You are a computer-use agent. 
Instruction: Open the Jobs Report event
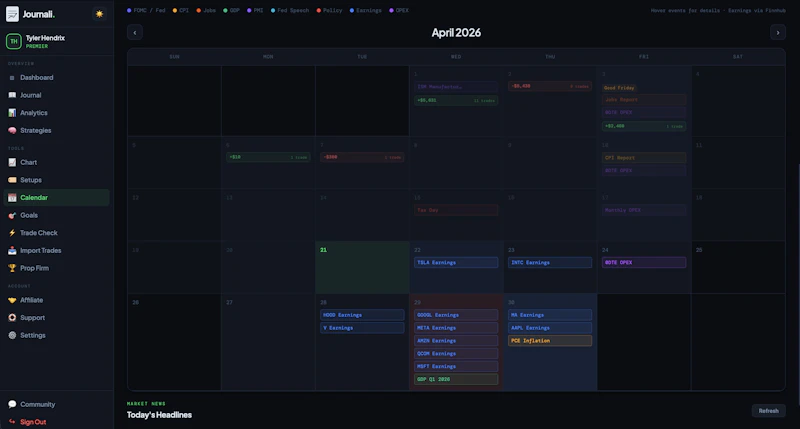[x=643, y=100]
